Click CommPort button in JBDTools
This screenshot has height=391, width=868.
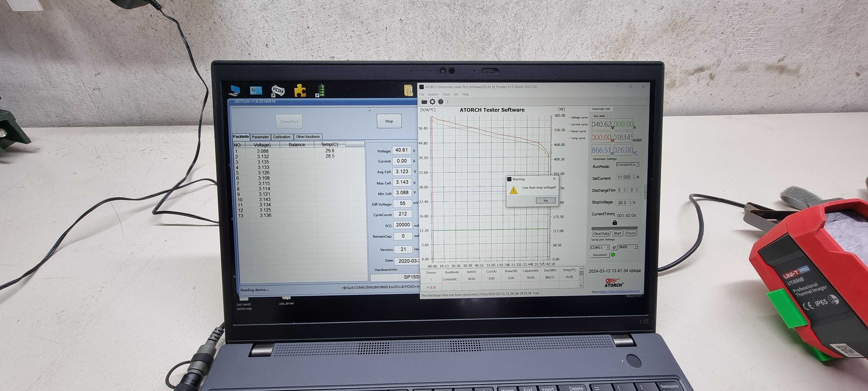289,122
